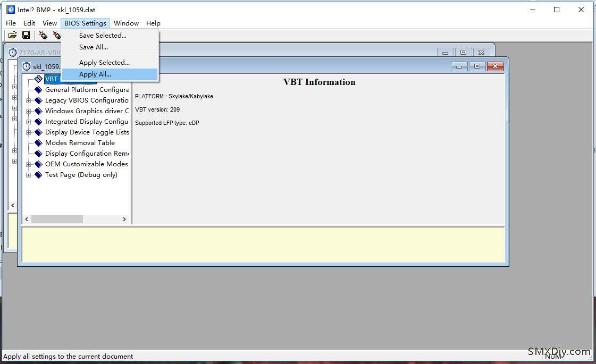Click the tree scrollbar right arrow
Screen dimensions: 596x364
pyautogui.click(x=124, y=219)
